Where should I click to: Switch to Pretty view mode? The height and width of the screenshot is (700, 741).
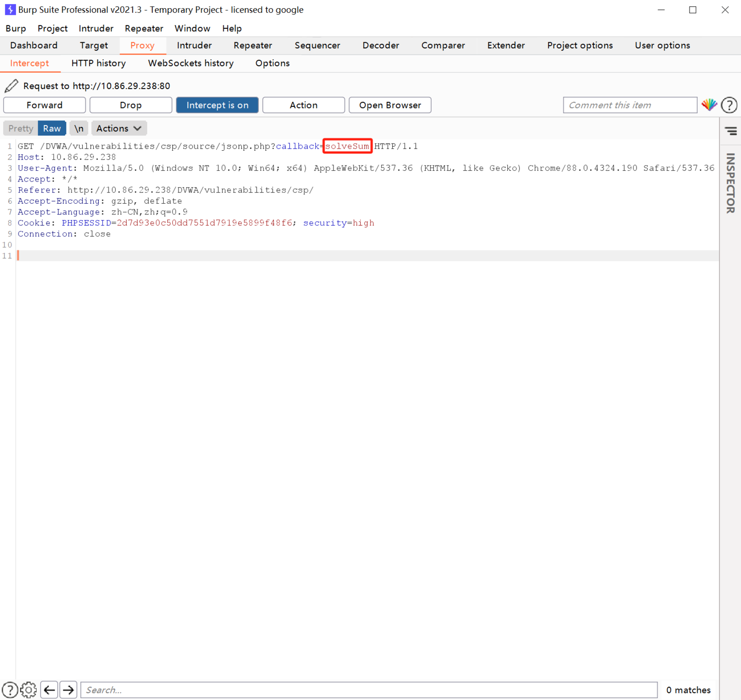pos(21,129)
